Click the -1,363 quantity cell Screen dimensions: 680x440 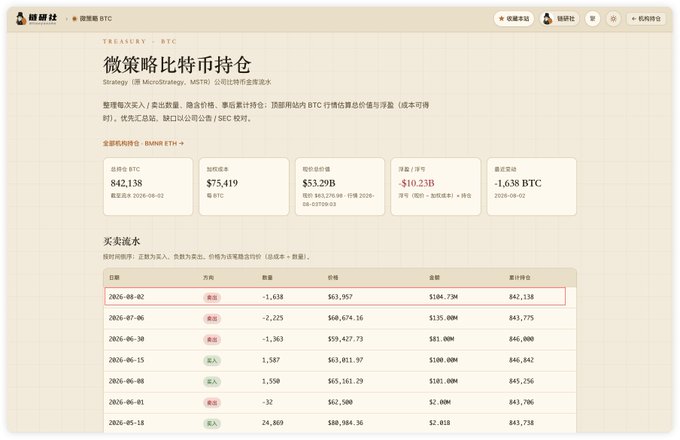pyautogui.click(x=272, y=339)
